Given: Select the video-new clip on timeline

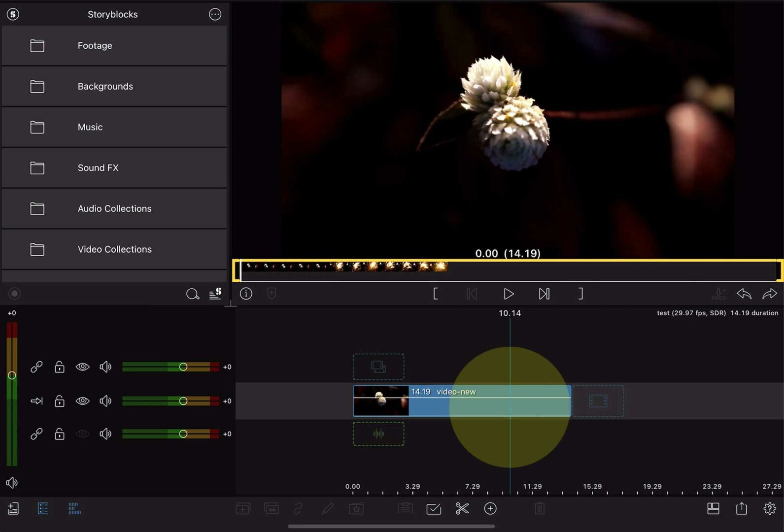Looking at the screenshot, I should click(462, 401).
